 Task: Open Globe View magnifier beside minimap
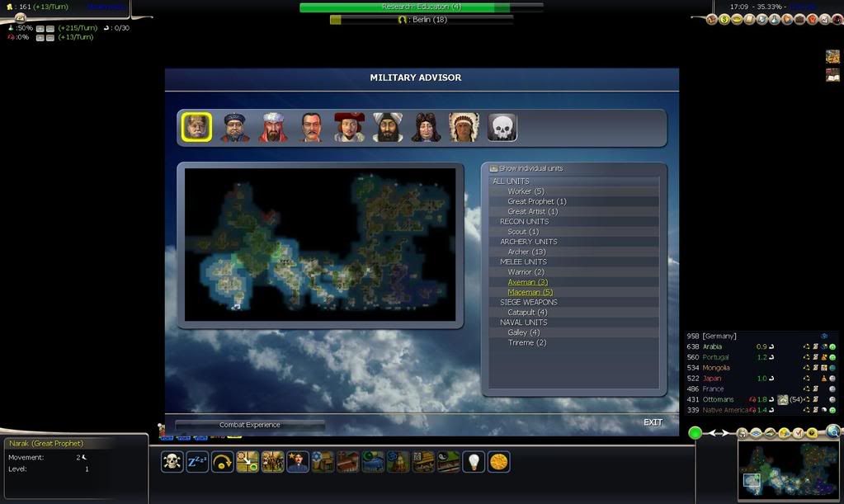tap(832, 431)
